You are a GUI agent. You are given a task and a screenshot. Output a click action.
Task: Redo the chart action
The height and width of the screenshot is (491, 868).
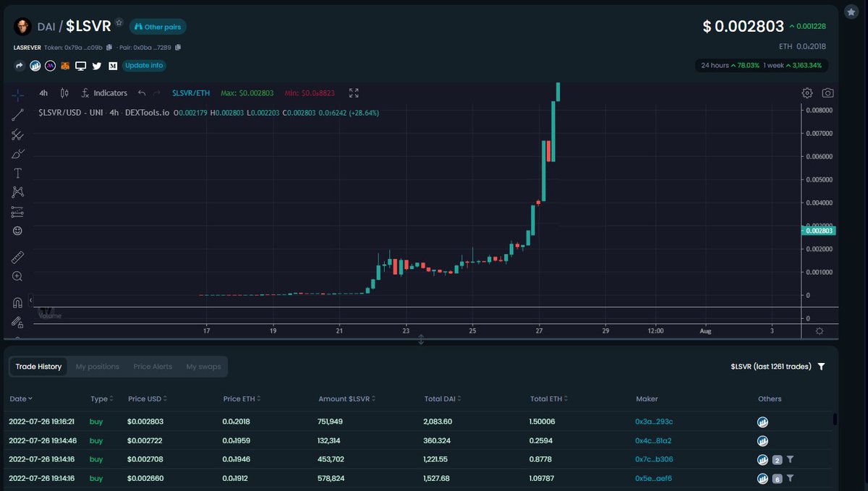156,93
